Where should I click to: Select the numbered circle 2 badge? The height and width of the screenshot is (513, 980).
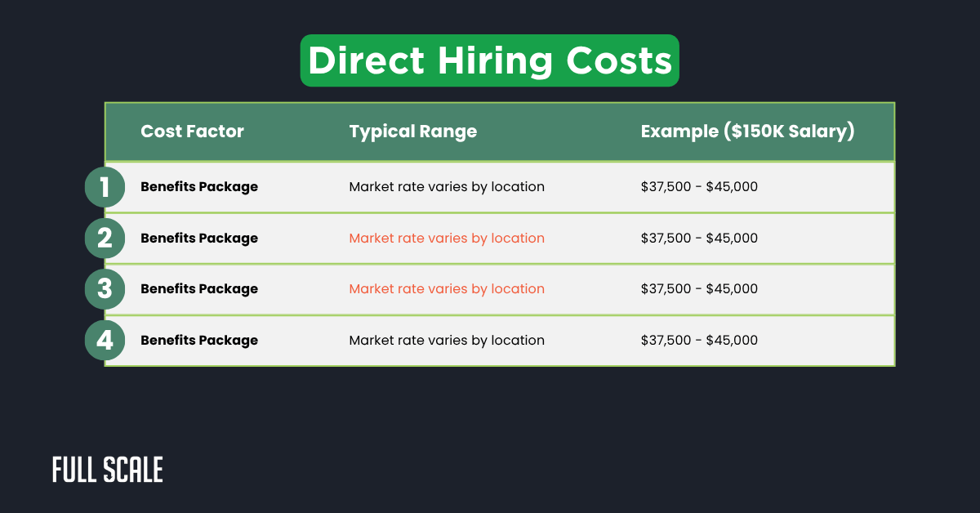point(105,238)
